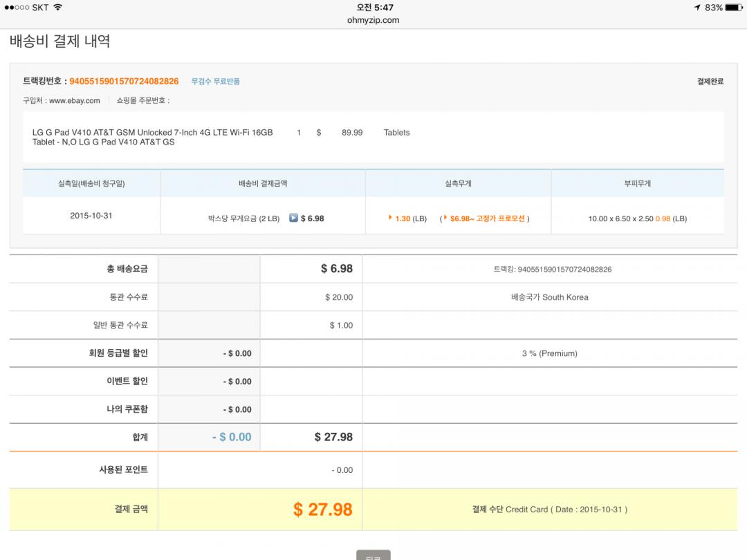Select the 실측일 column header
This screenshot has width=747, height=560.
click(91, 184)
